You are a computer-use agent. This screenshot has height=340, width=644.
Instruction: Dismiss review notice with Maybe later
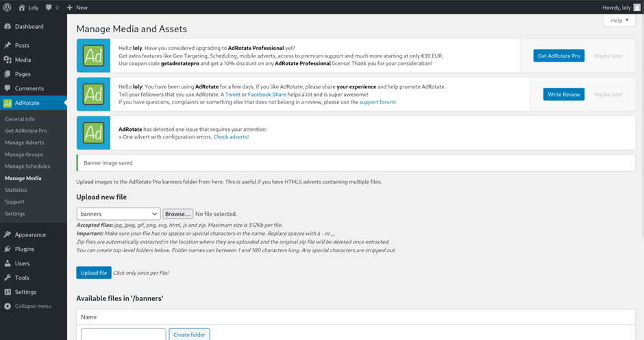608,94
